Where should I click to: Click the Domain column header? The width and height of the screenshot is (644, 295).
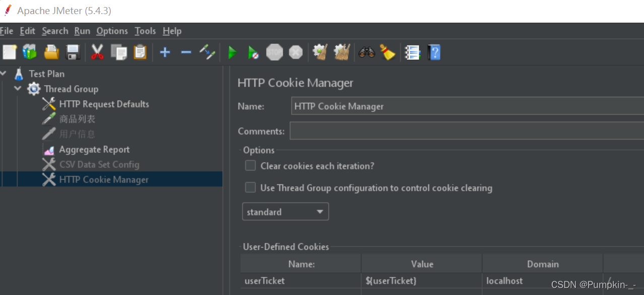pos(543,264)
